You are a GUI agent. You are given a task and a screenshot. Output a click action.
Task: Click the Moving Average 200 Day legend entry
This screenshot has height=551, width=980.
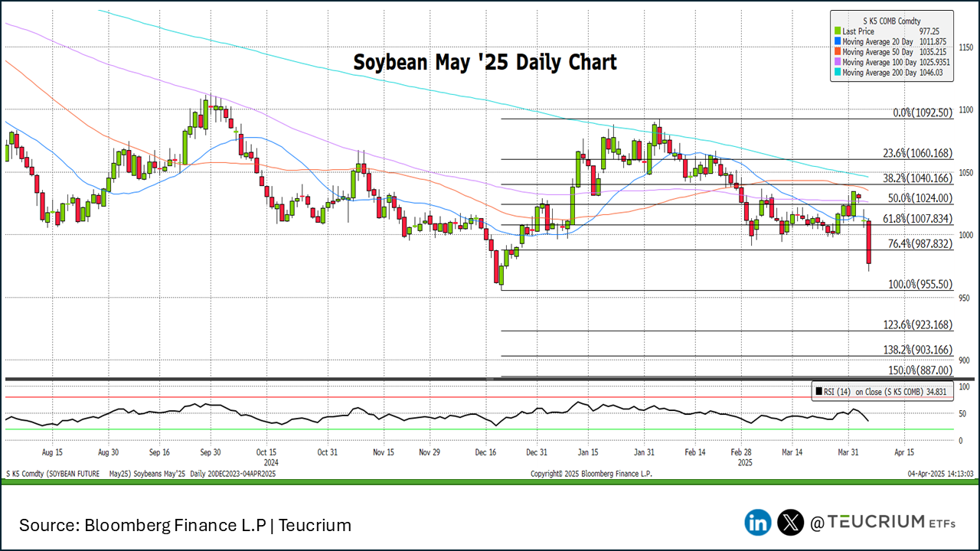coord(891,73)
